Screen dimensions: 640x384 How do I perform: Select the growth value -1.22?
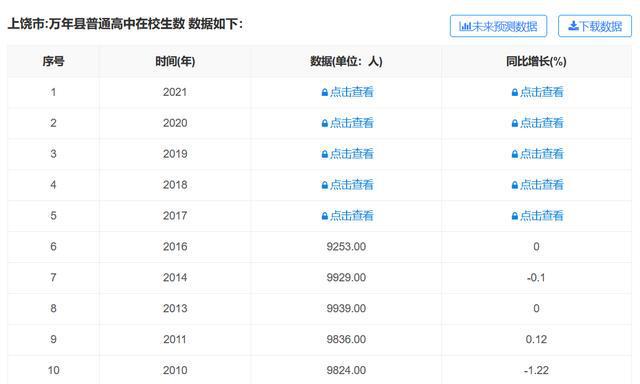(536, 370)
